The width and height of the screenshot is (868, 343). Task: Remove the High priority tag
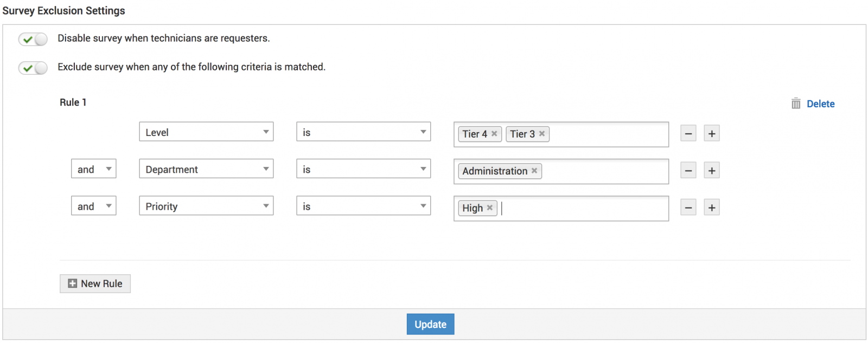pos(490,207)
